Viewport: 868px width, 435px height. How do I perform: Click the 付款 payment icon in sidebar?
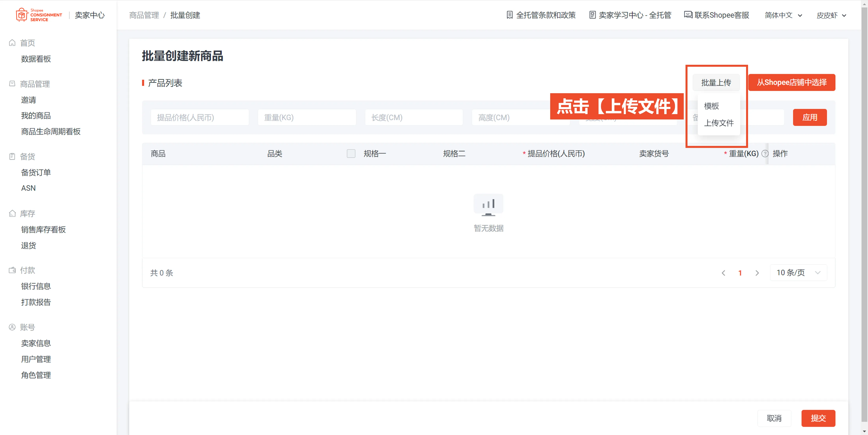pos(12,270)
